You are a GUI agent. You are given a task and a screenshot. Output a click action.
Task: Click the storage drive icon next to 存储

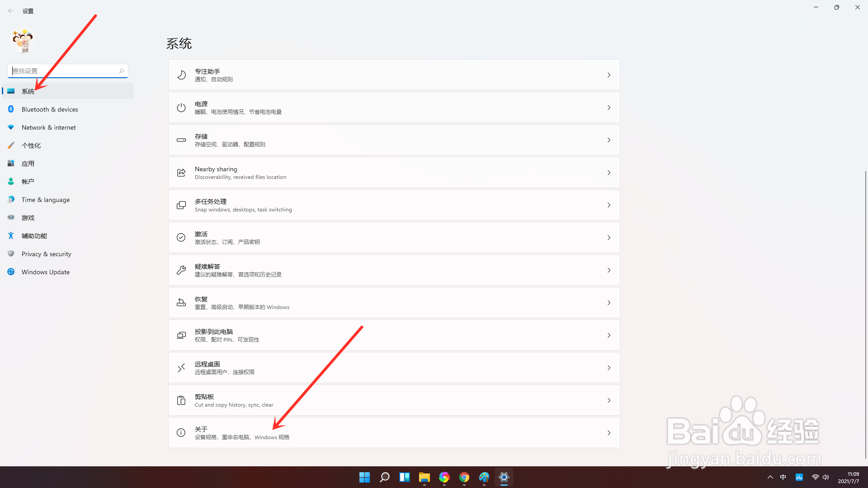click(x=181, y=140)
